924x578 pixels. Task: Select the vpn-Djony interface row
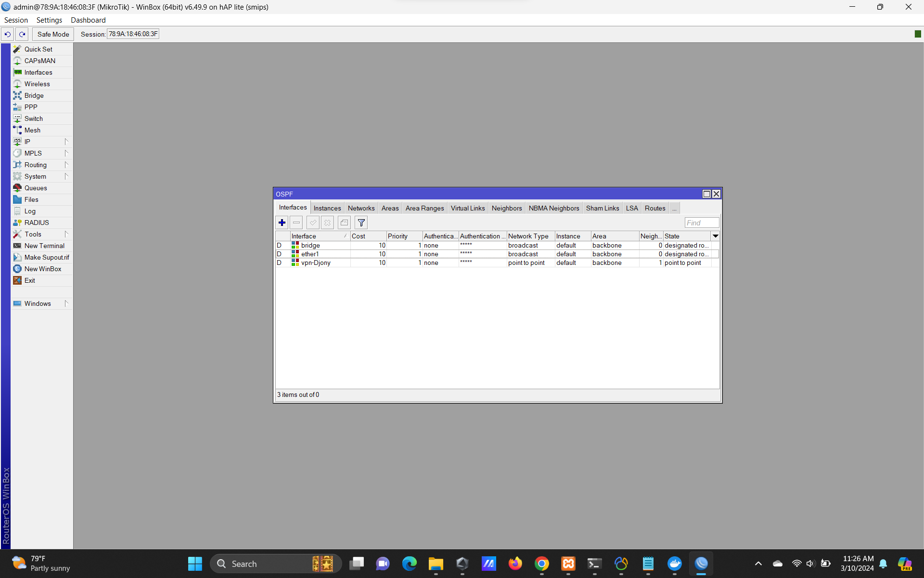coord(497,263)
